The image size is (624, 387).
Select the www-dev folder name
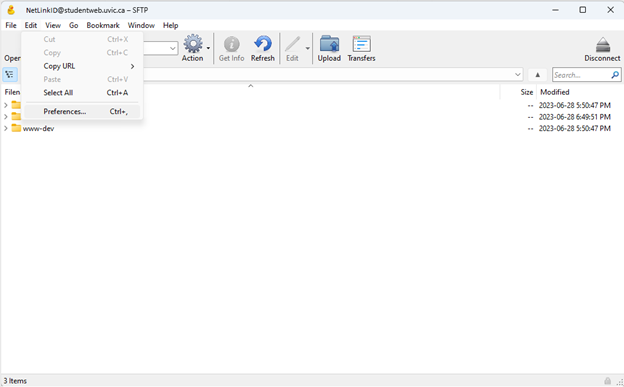click(38, 128)
